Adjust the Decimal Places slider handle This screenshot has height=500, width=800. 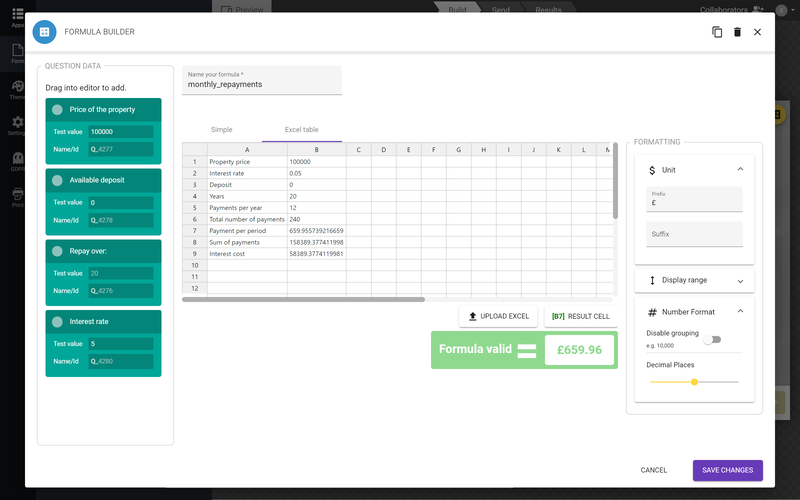694,382
